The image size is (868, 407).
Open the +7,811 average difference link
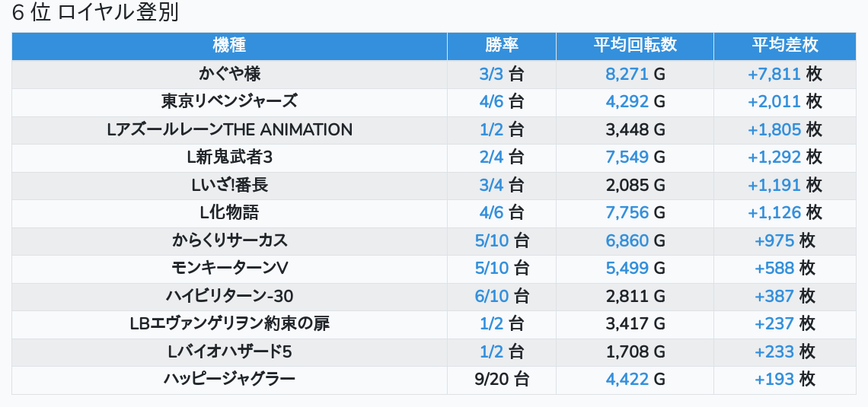coord(774,75)
